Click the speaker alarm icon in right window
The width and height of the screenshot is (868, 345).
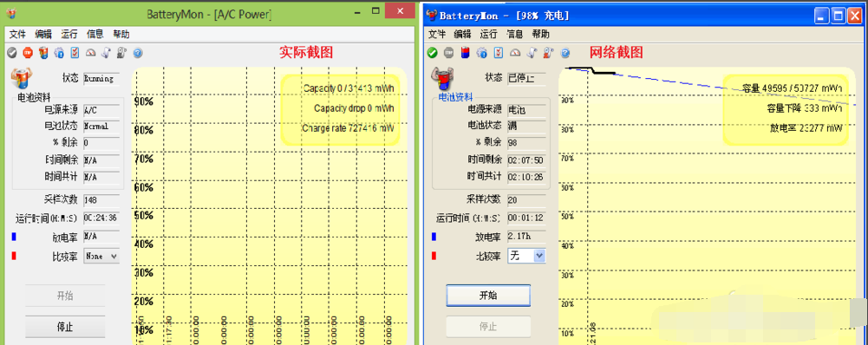(x=549, y=53)
